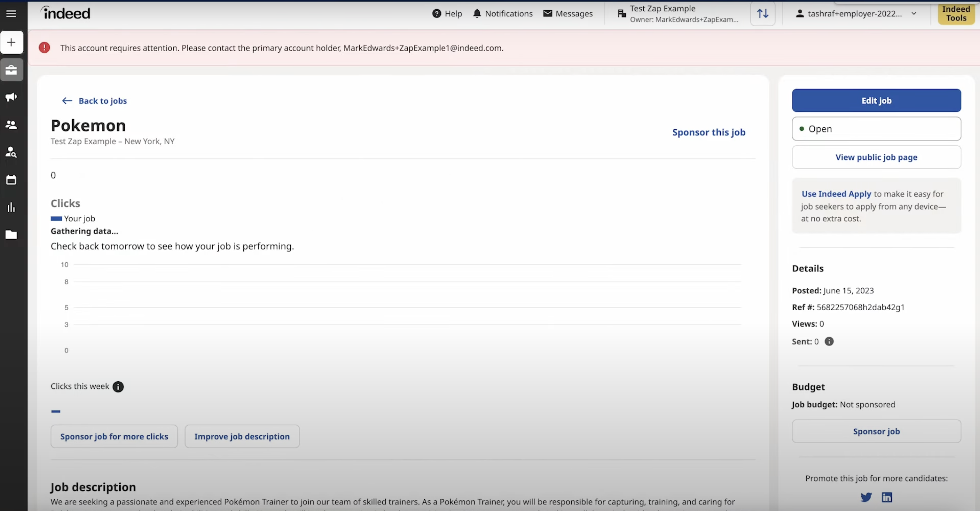Open the Analytics bar chart icon
The width and height of the screenshot is (980, 511).
(x=11, y=208)
